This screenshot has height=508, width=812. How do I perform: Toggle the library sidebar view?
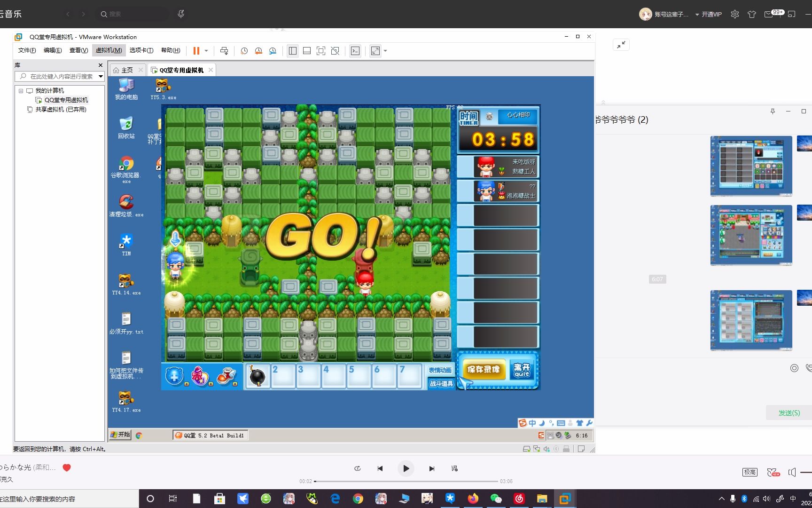click(293, 51)
